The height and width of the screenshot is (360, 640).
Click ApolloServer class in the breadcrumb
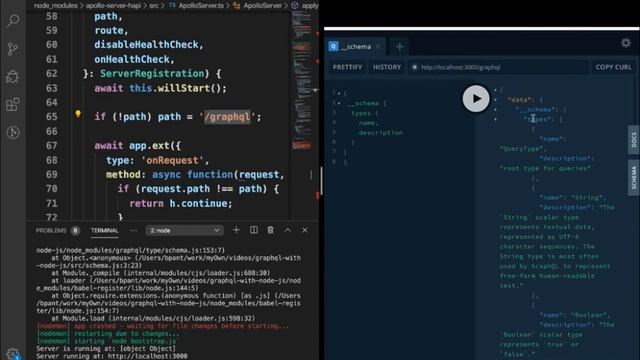262,5
